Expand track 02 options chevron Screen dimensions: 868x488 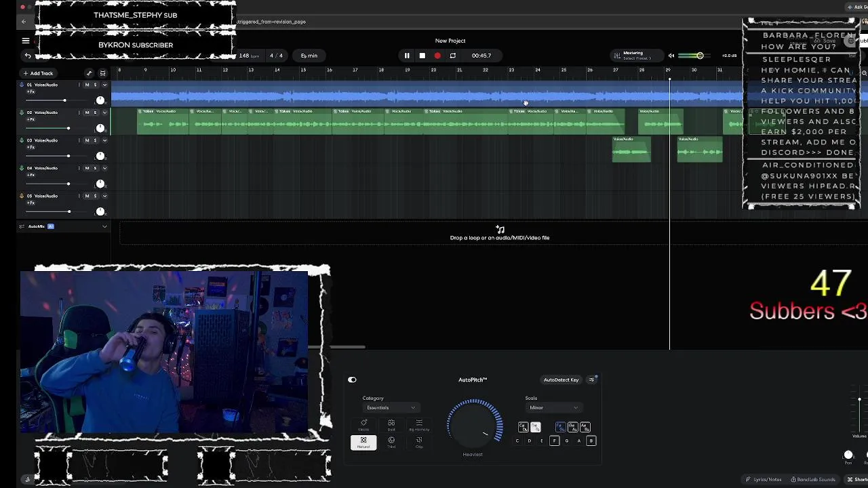tap(104, 113)
